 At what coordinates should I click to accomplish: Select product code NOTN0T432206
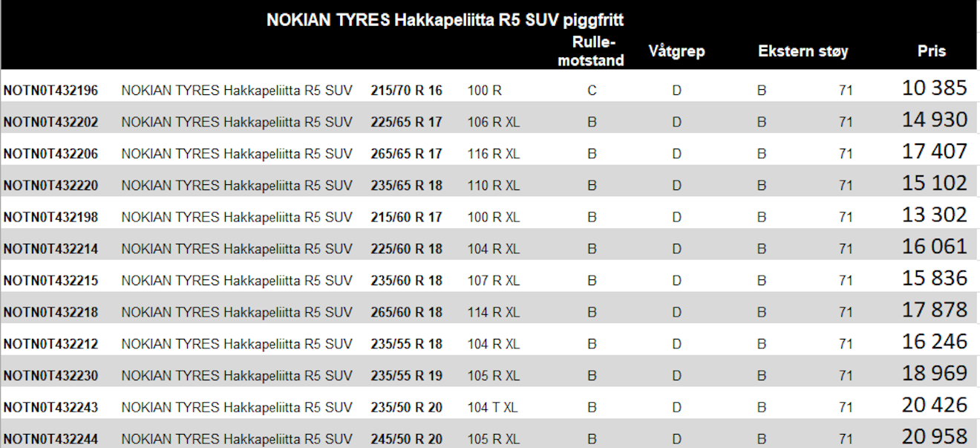(x=50, y=154)
